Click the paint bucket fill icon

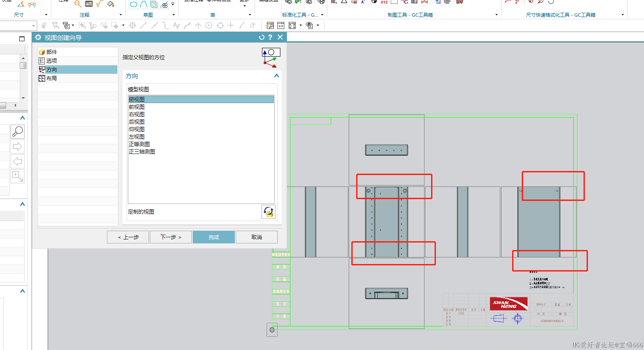pyautogui.click(x=110, y=4)
